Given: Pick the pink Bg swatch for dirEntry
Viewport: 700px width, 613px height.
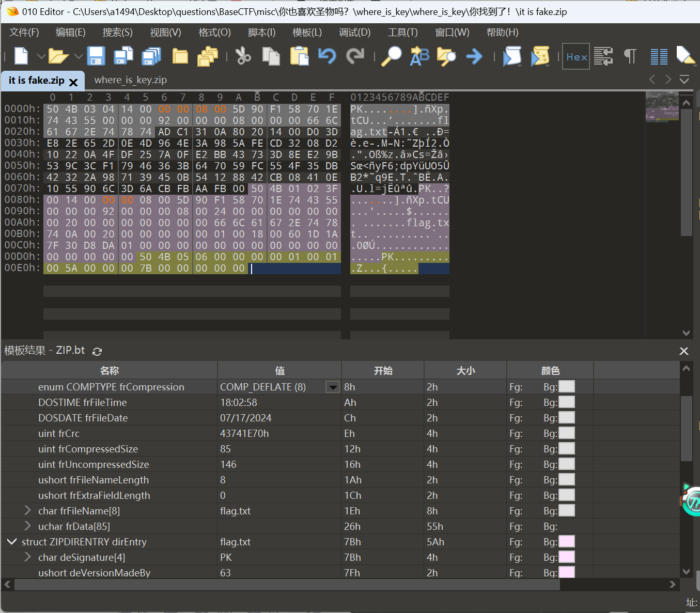Looking at the screenshot, I should pyautogui.click(x=567, y=542).
